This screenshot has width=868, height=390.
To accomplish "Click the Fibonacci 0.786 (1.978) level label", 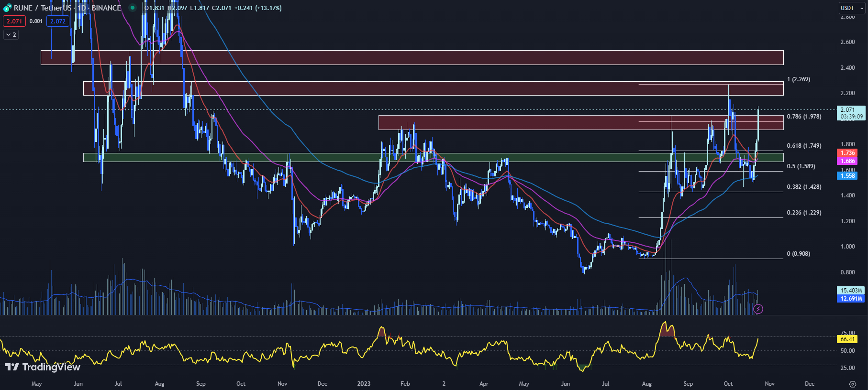I will point(804,117).
